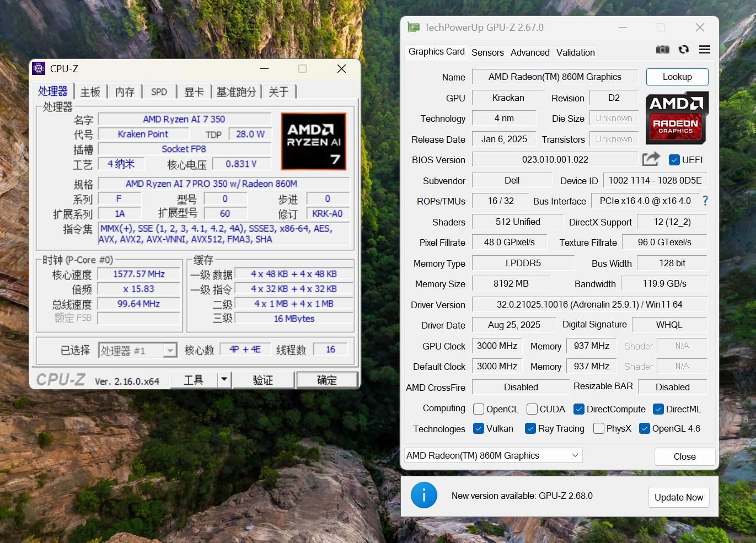The image size is (756, 543).
Task: Click the Lookup button in GPU-Z
Action: pyautogui.click(x=677, y=77)
